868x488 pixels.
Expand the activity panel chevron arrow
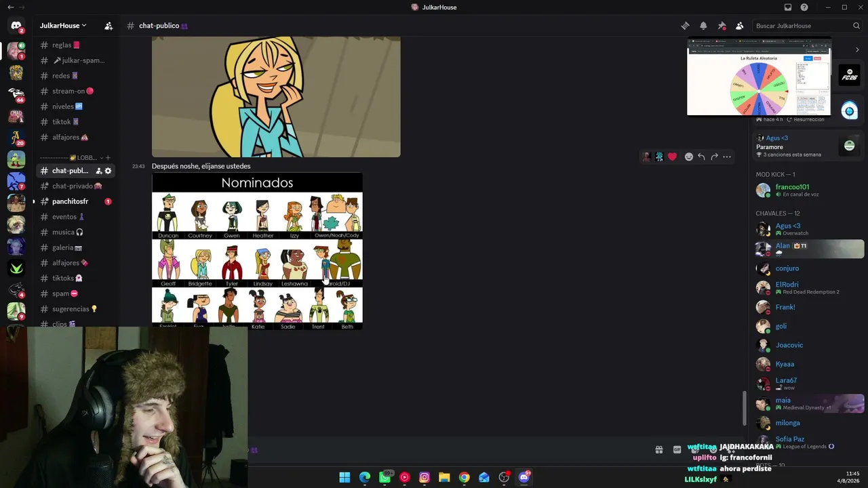click(857, 49)
